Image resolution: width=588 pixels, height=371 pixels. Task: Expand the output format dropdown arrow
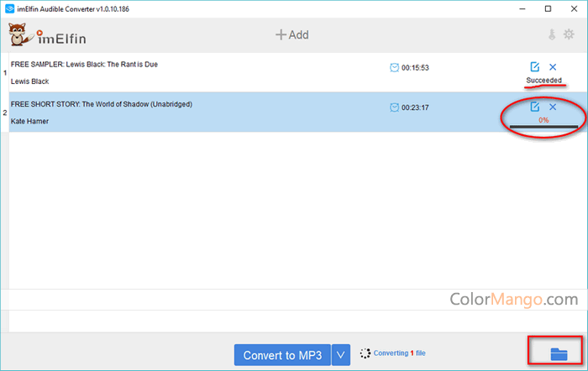(341, 355)
